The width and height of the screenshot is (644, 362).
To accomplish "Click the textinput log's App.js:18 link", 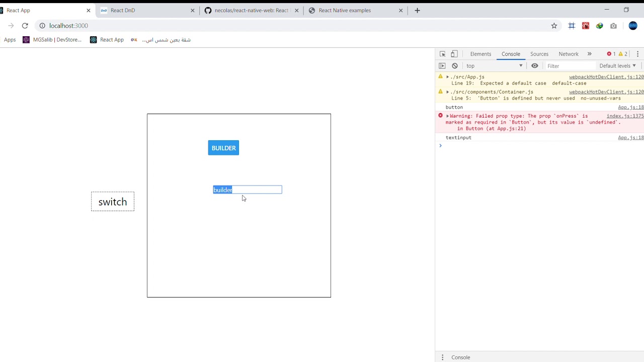I will tap(631, 138).
